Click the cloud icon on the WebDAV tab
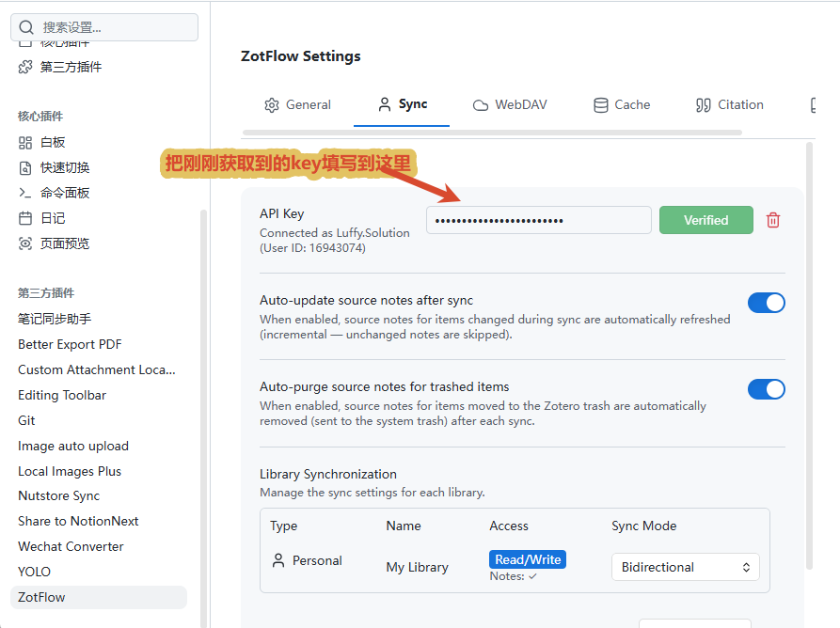The image size is (840, 628). 481,105
